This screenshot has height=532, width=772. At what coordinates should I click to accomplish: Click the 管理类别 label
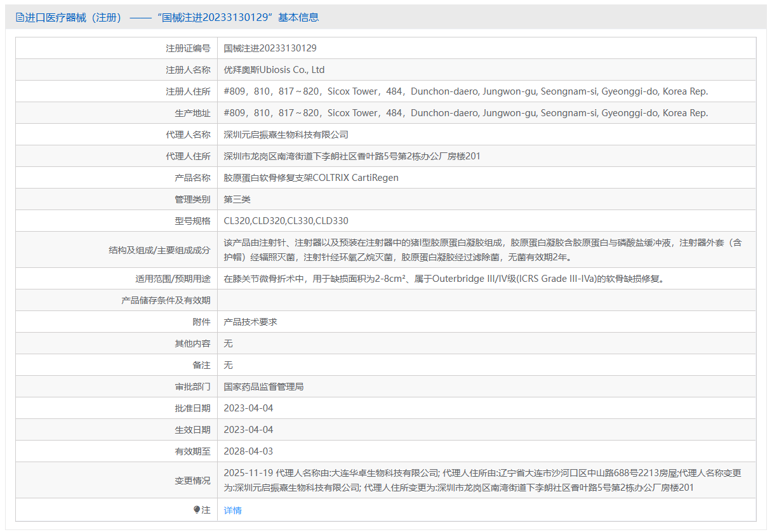coord(192,199)
